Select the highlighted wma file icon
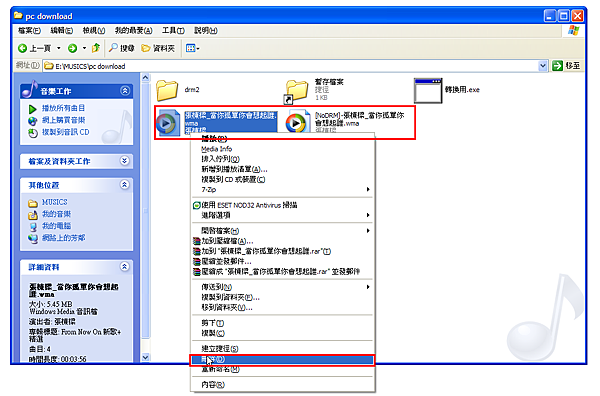The height and width of the screenshot is (396, 600). pos(168,122)
